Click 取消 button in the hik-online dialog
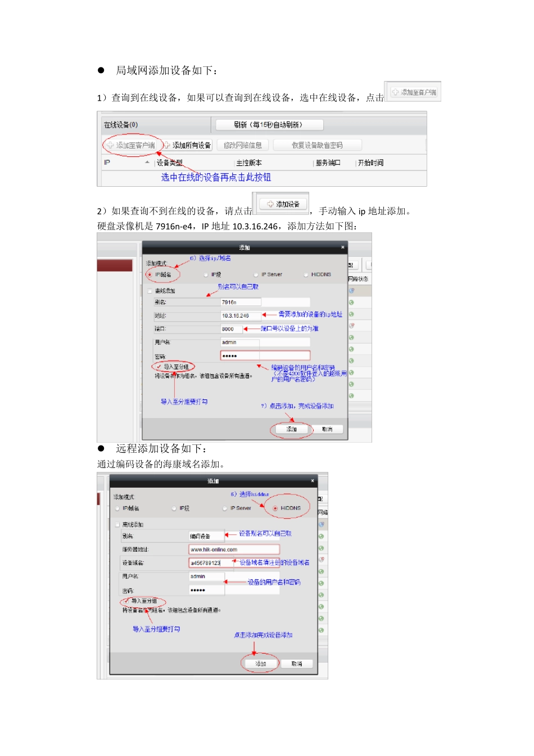534x756 pixels. (296, 664)
